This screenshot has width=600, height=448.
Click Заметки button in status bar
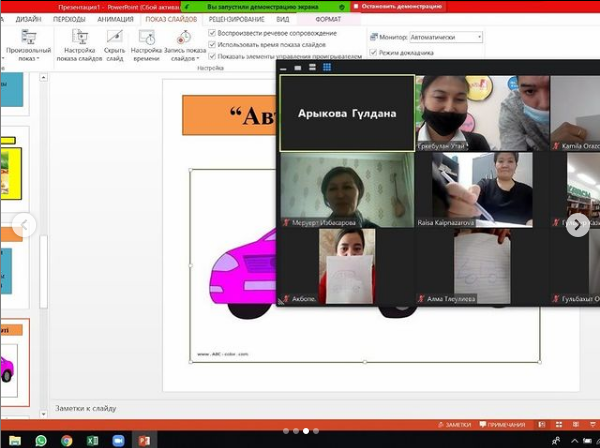[455, 425]
